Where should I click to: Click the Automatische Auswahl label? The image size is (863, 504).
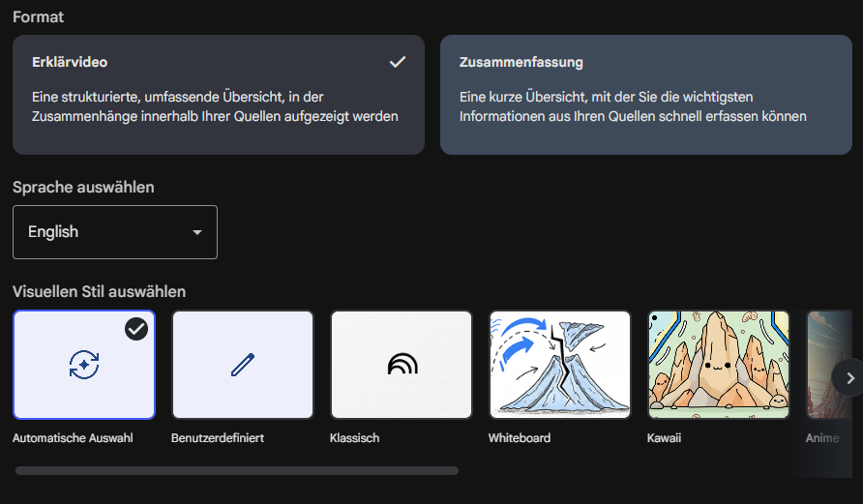pyautogui.click(x=73, y=438)
